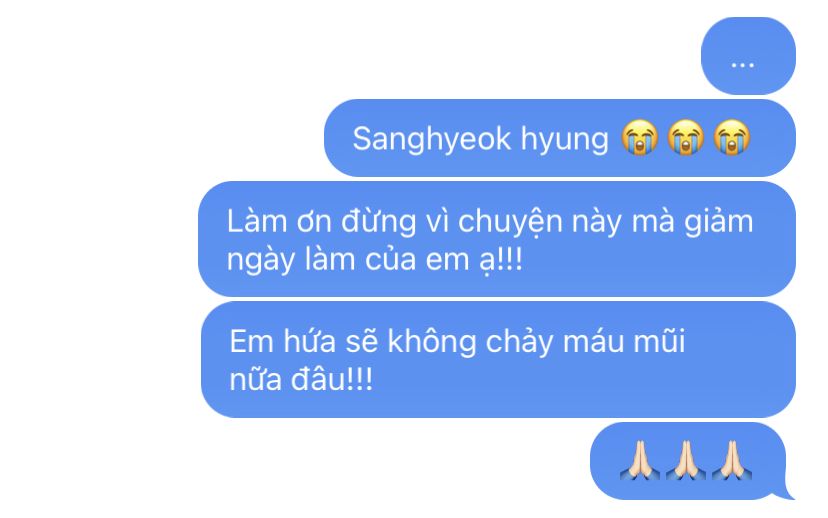This screenshot has height=518, width=828.
Task: Select the ellipsis message bubble
Action: [x=748, y=56]
